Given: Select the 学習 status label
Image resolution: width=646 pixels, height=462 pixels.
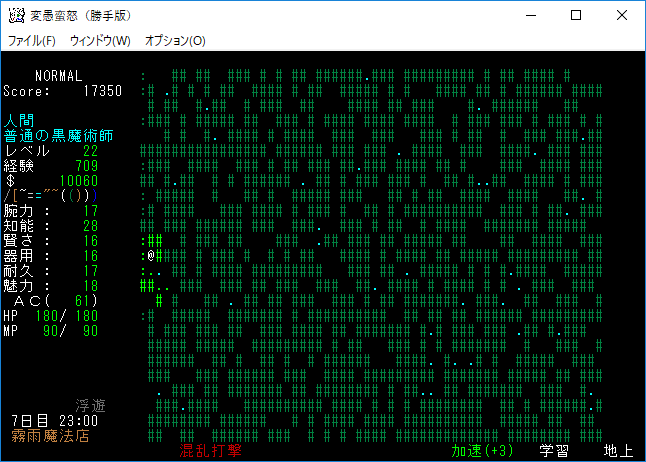Looking at the screenshot, I should point(554,451).
